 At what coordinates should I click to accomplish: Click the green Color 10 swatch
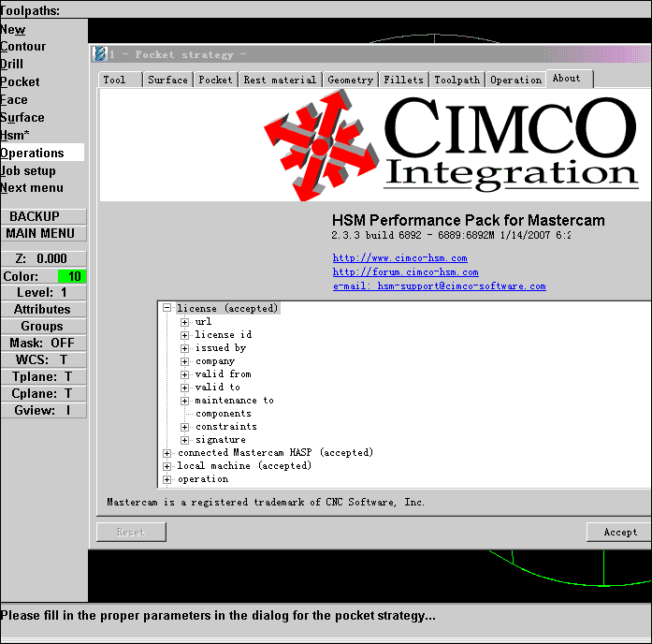(72, 276)
